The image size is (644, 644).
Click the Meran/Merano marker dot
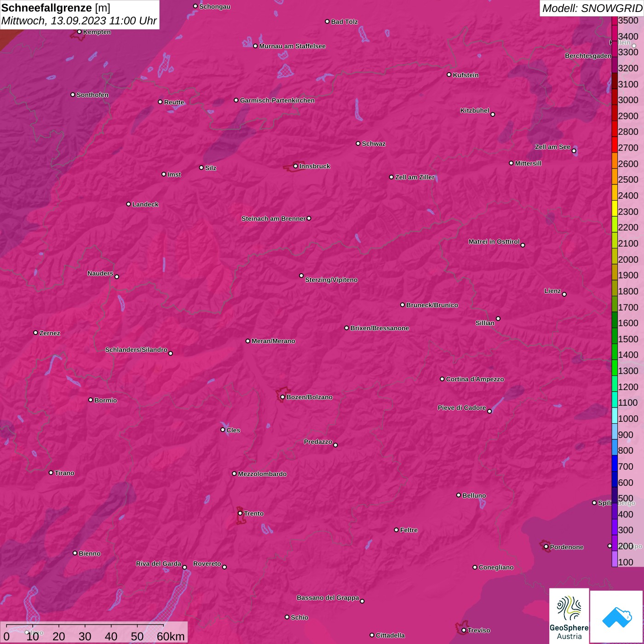click(247, 341)
